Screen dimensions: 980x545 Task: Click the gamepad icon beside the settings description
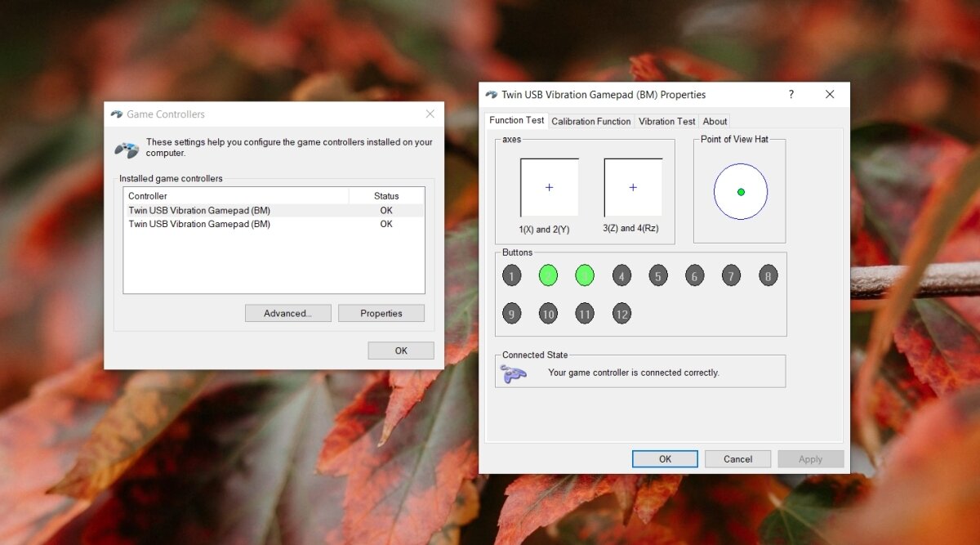[x=125, y=147]
